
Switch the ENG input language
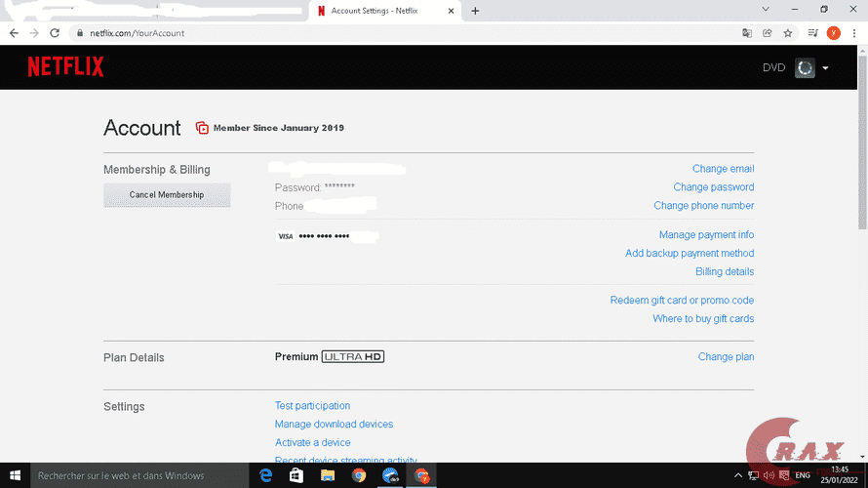click(802, 475)
